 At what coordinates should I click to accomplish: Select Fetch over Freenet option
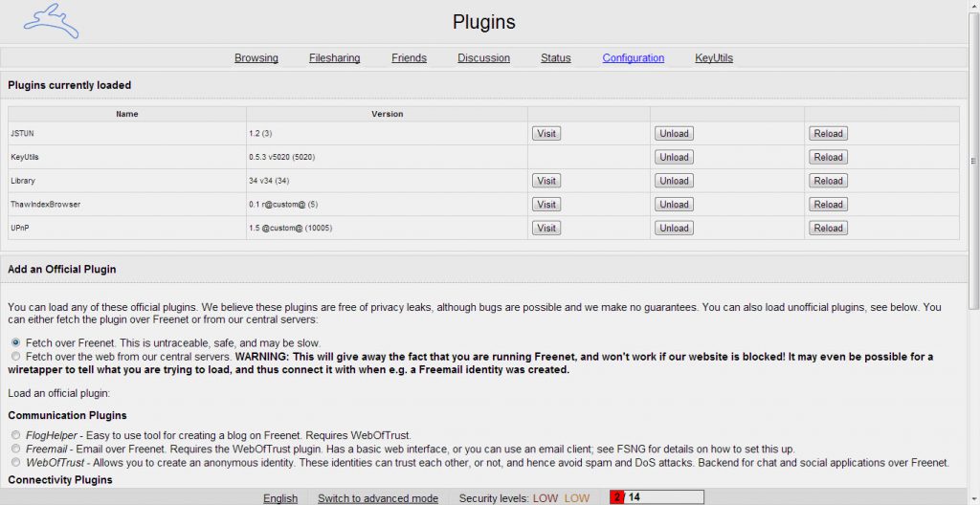coord(15,343)
